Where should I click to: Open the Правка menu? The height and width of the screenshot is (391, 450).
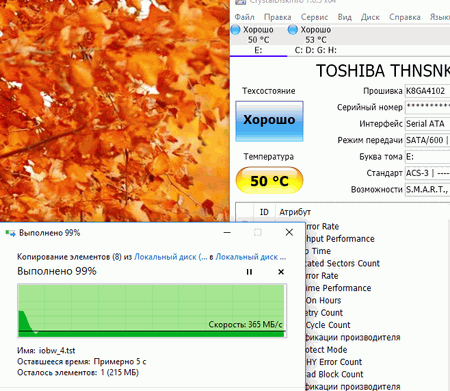[x=277, y=17]
